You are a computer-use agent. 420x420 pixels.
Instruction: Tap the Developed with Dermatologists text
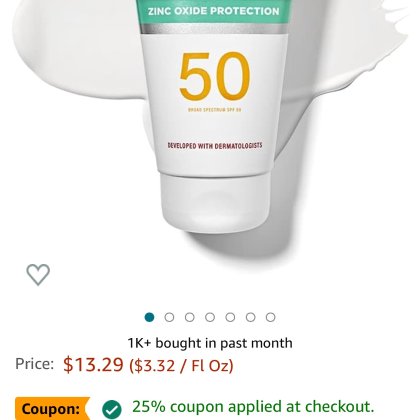[x=215, y=146]
